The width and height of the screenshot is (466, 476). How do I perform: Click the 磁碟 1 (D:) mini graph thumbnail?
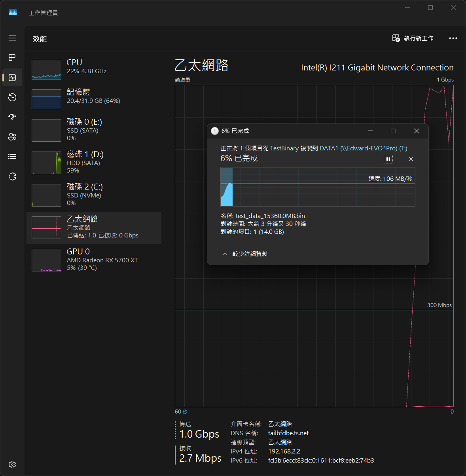(x=46, y=163)
